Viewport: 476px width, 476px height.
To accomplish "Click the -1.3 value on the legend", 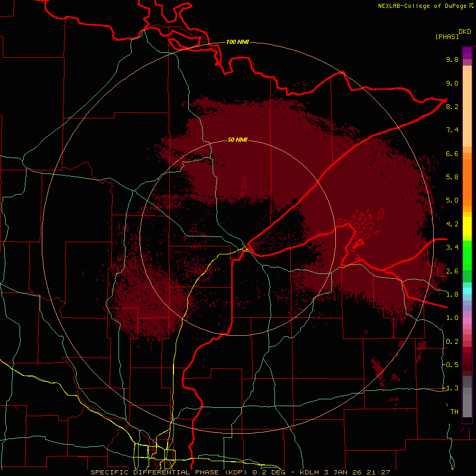I will point(451,388).
